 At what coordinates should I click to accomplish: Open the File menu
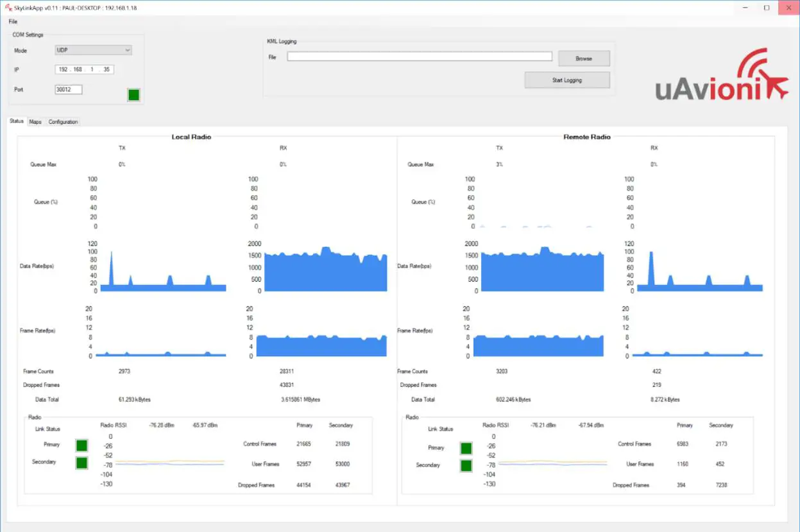point(13,22)
